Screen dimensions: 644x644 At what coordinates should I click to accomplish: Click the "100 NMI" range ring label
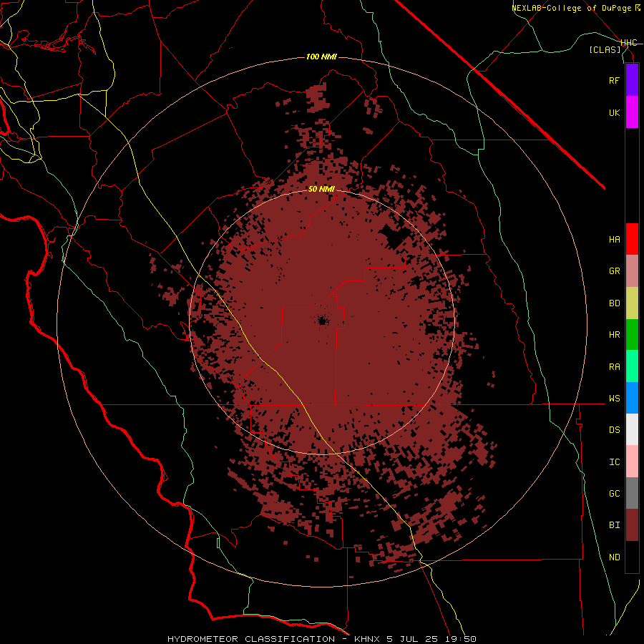(321, 57)
